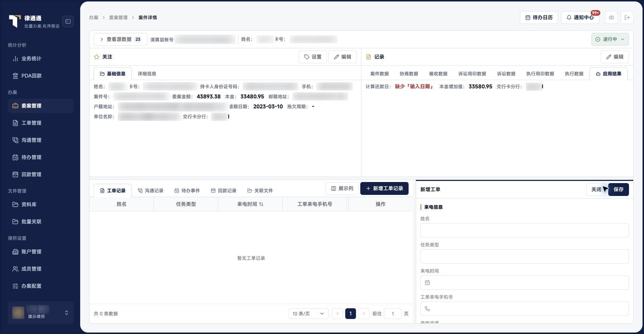Open 沟通管理 in the sidebar
The height and width of the screenshot is (334, 644).
[x=41, y=140]
